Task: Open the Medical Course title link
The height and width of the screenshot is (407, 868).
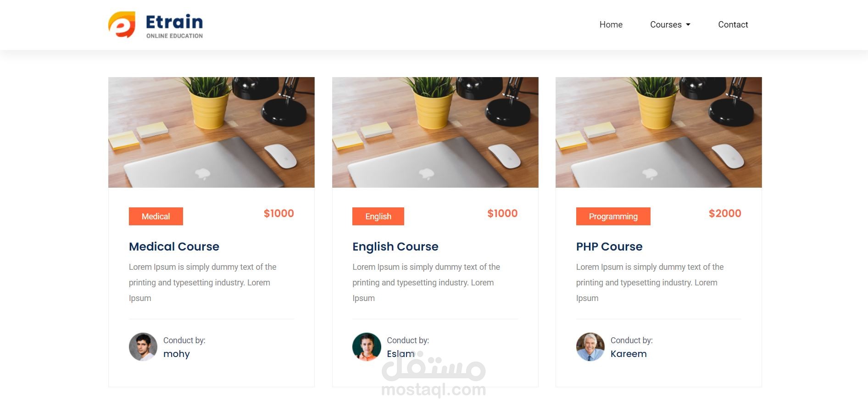Action: pyautogui.click(x=174, y=246)
